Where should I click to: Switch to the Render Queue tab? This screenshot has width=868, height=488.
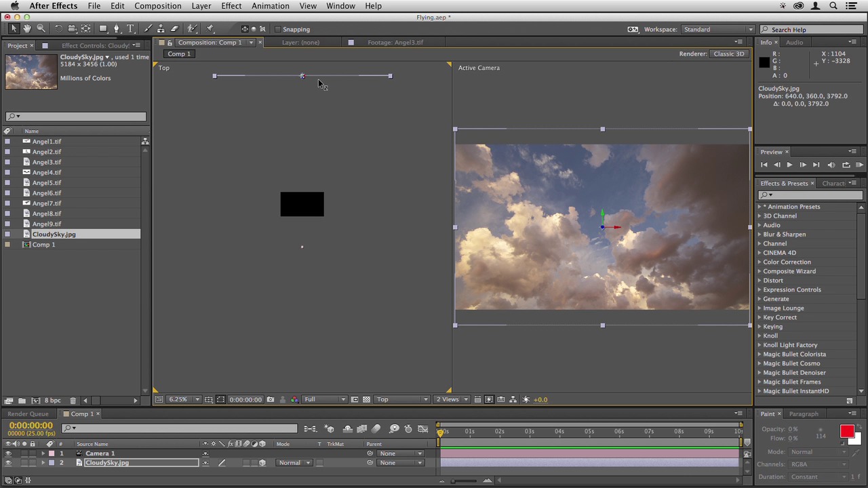(28, 414)
